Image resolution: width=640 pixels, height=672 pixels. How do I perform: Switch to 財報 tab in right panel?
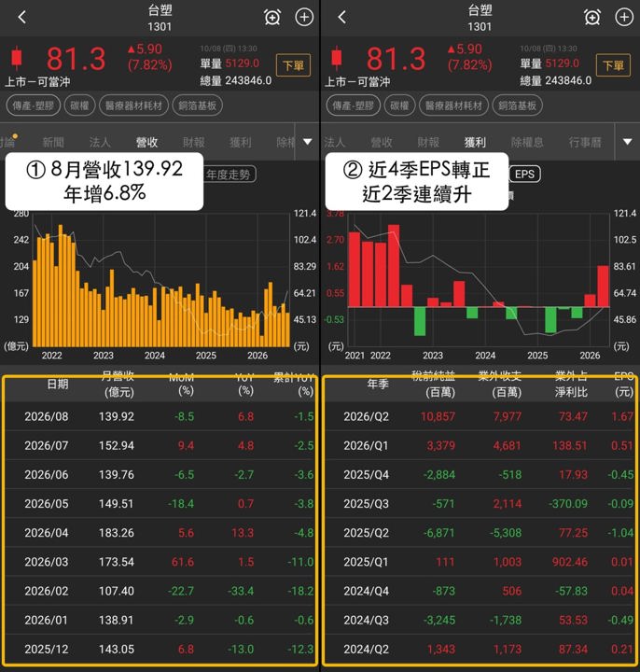pyautogui.click(x=428, y=142)
